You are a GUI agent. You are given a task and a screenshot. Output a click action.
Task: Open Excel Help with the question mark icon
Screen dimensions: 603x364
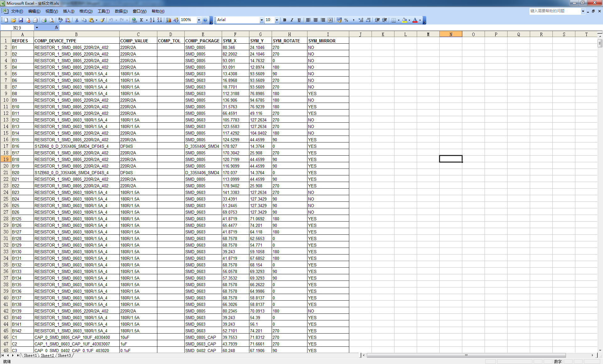[205, 20]
